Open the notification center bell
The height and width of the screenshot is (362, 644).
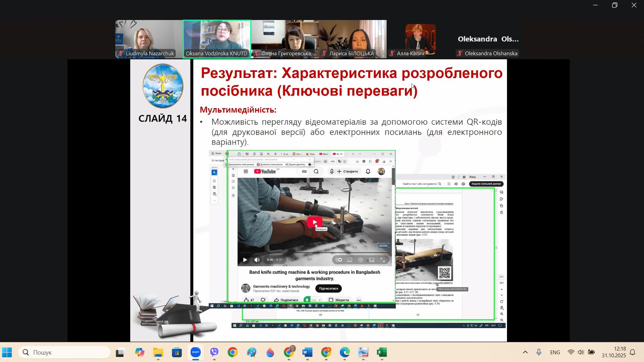[633, 353]
